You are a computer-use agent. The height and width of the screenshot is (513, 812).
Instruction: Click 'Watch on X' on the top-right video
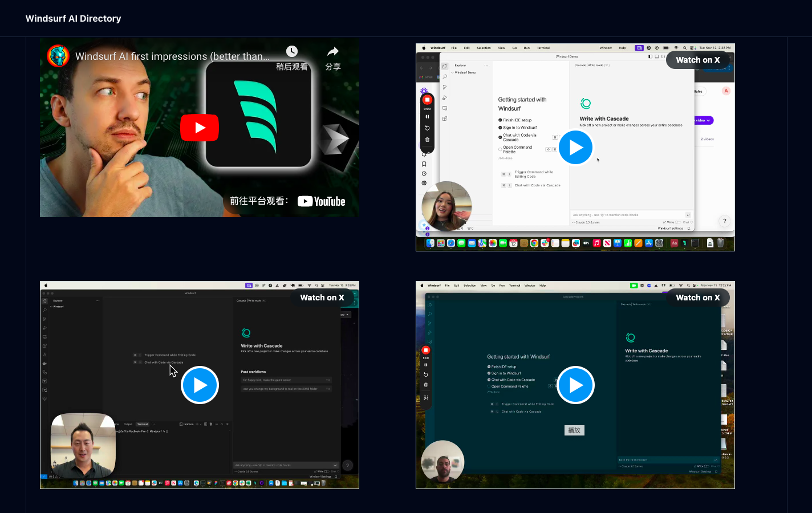point(698,60)
